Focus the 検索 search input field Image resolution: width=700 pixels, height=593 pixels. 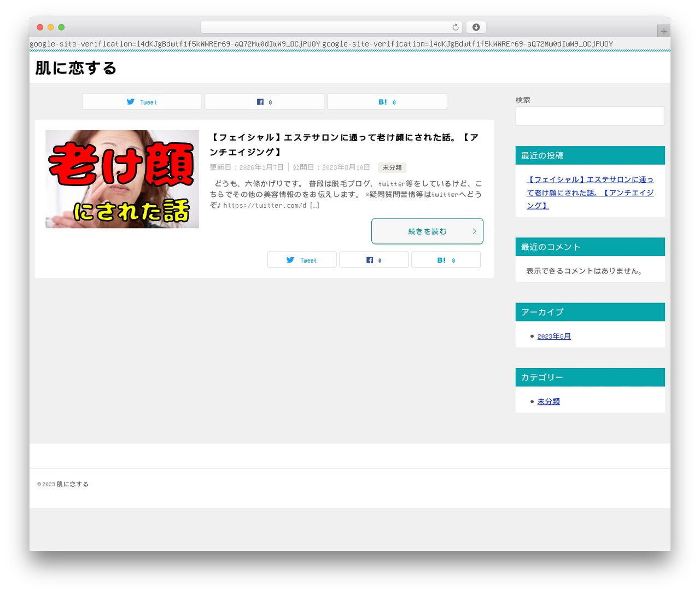click(590, 116)
